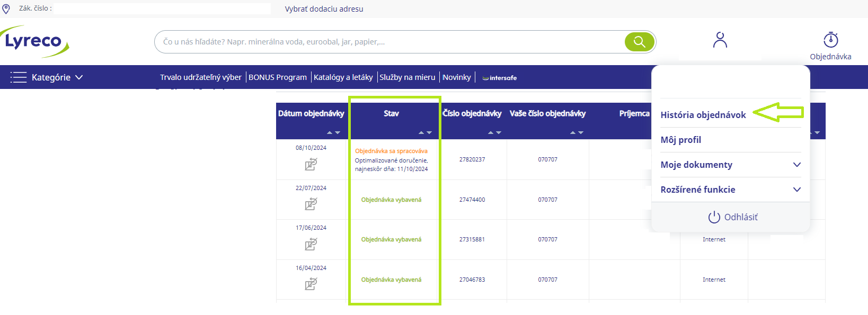
Task: Click the green search magnifier button
Action: tap(640, 42)
